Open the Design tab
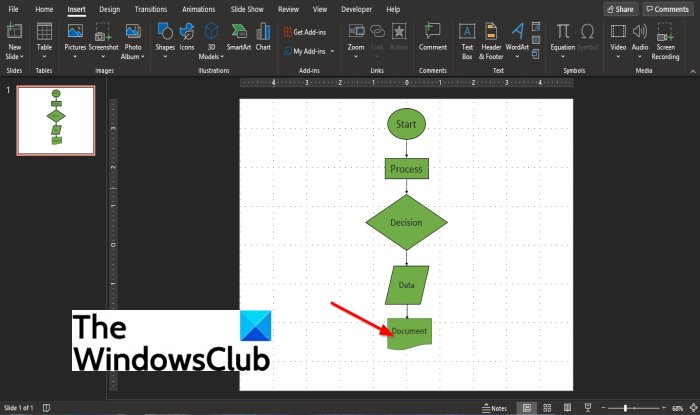700x415 pixels. (109, 9)
